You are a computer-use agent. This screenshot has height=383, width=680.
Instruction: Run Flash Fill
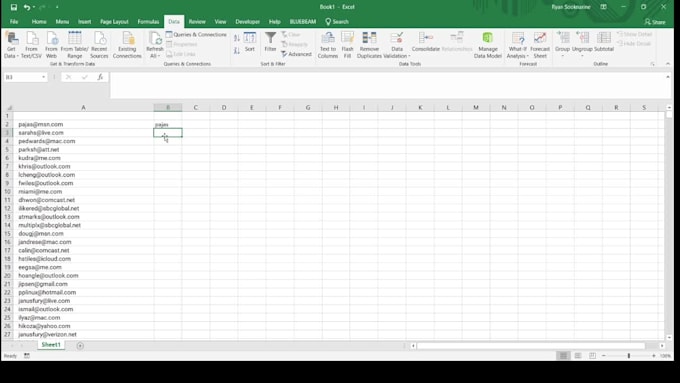[347, 45]
